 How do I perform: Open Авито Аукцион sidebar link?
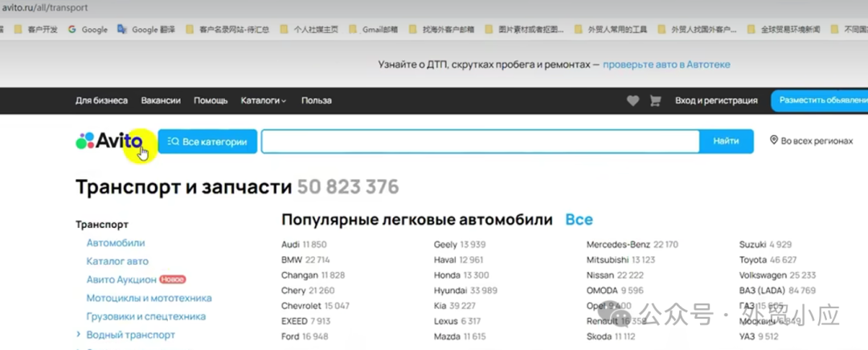121,280
